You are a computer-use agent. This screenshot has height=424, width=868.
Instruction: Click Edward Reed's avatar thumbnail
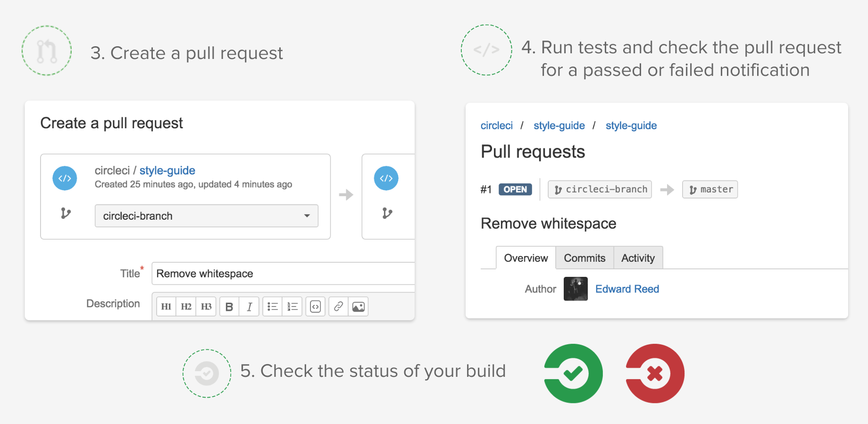[x=576, y=289]
